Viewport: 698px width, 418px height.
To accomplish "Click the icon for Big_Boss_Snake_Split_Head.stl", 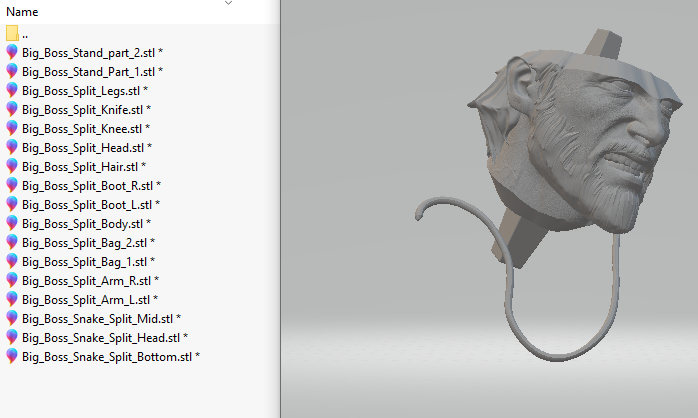I will [x=12, y=338].
